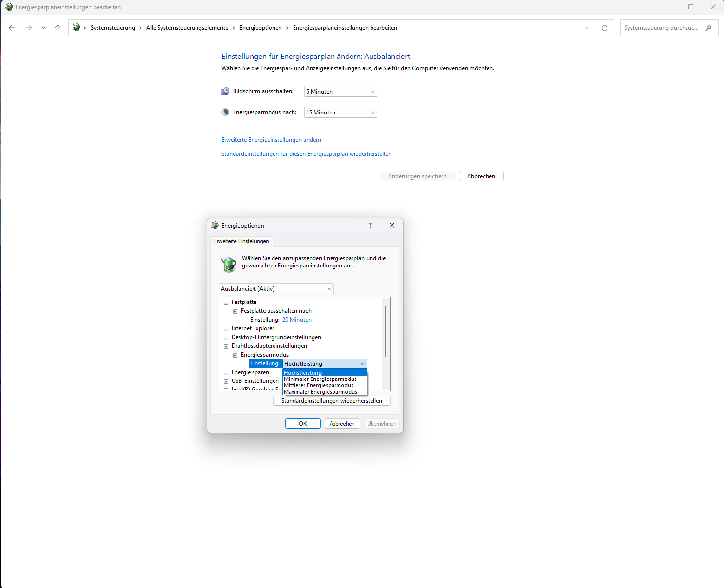This screenshot has height=588, width=724.
Task: Click the Forward navigation arrow
Action: (29, 28)
